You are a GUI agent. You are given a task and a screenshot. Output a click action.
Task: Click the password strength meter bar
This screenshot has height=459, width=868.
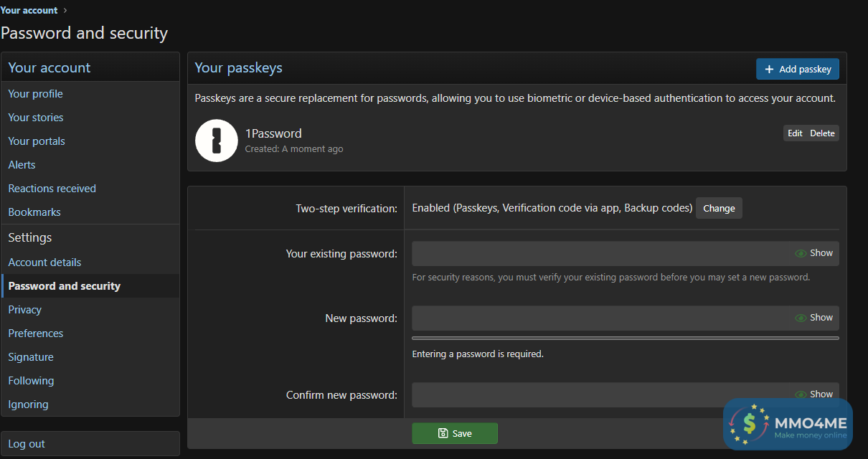tap(625, 338)
